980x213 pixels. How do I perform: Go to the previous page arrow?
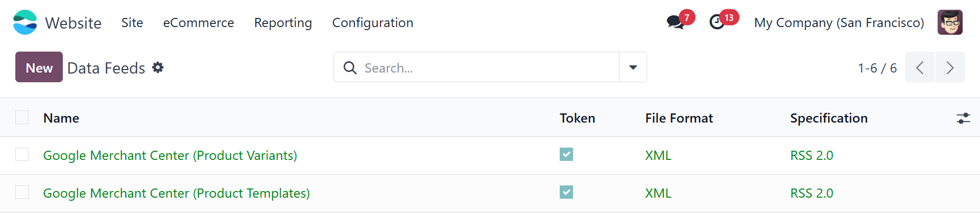[920, 67]
